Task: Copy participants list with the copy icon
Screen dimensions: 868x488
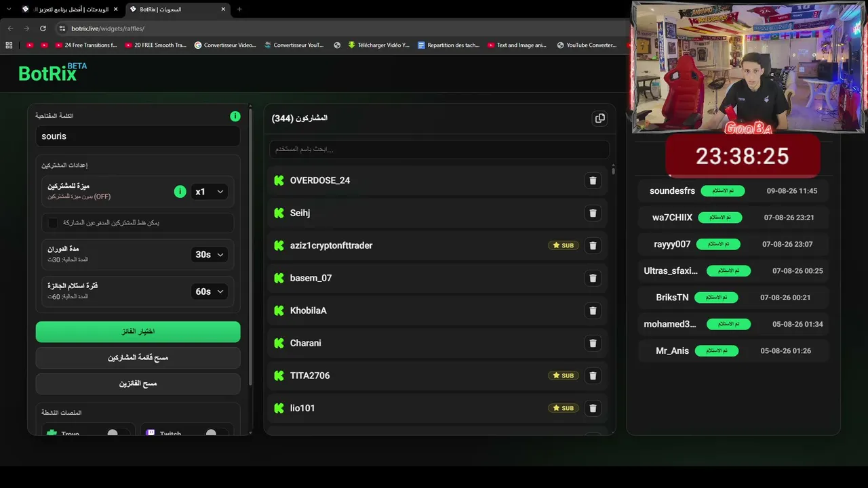Action: 599,118
